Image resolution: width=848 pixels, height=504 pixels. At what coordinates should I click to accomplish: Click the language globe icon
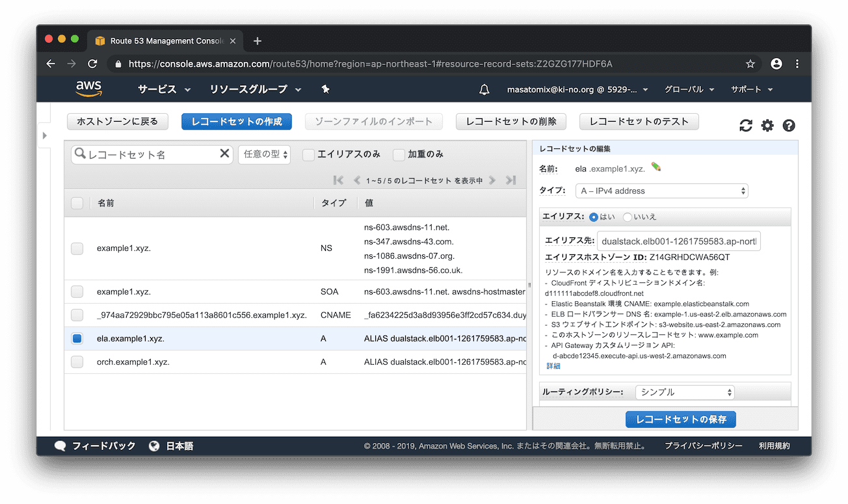154,446
